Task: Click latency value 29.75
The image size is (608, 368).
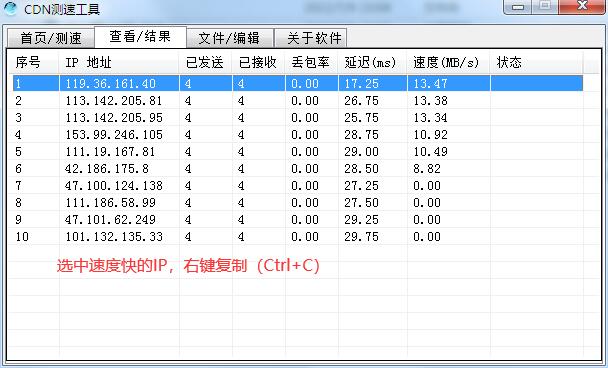Action: point(361,237)
